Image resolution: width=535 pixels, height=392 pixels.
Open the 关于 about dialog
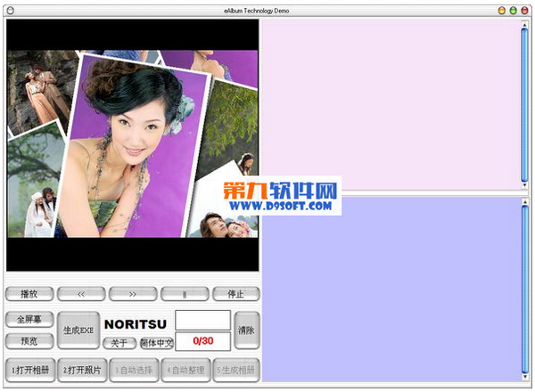119,343
